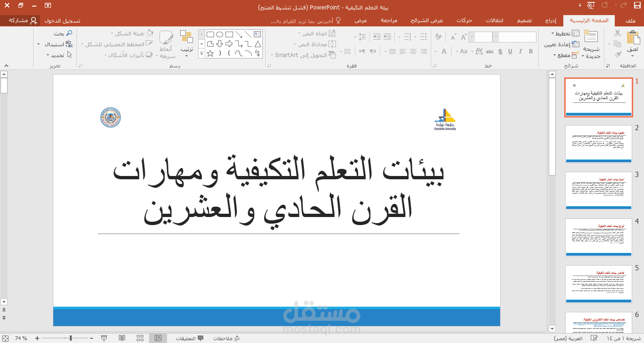Screen dimensions: 644x343
Task: Click Increase List Level indent icon
Action: (x=376, y=36)
